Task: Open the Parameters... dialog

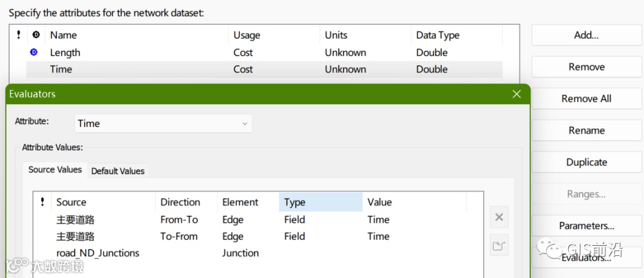Action: tap(586, 226)
